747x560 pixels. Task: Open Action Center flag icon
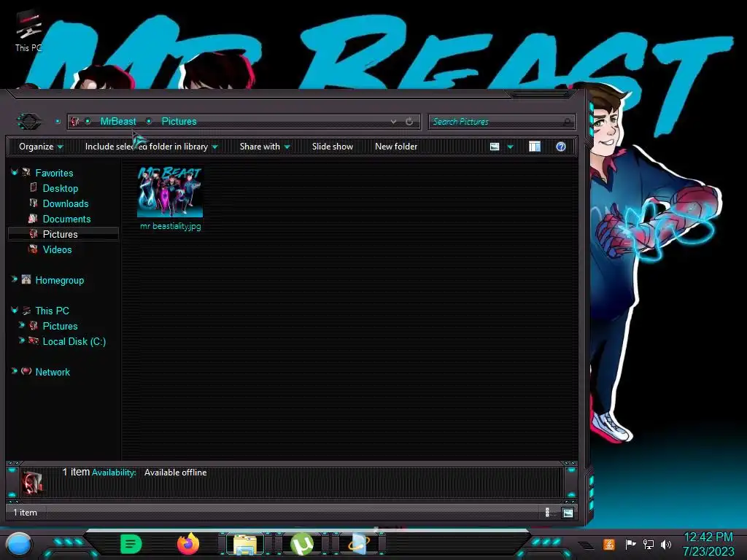pyautogui.click(x=630, y=544)
